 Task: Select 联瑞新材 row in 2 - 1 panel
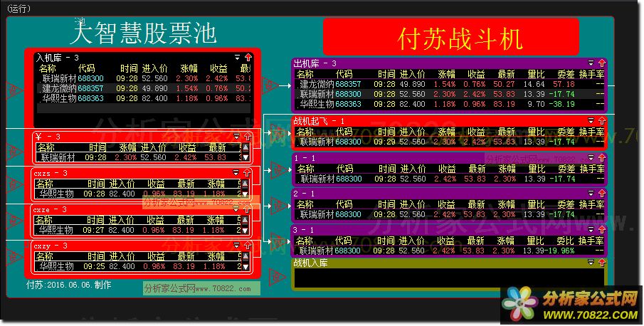coord(450,214)
